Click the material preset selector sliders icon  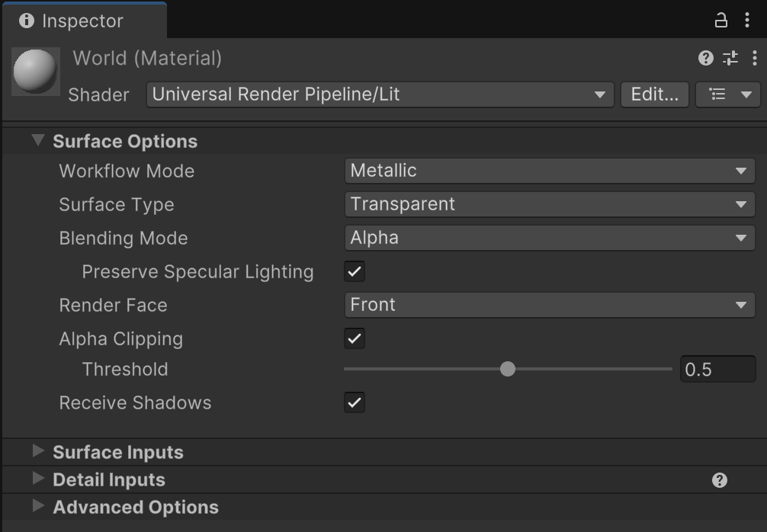730,58
